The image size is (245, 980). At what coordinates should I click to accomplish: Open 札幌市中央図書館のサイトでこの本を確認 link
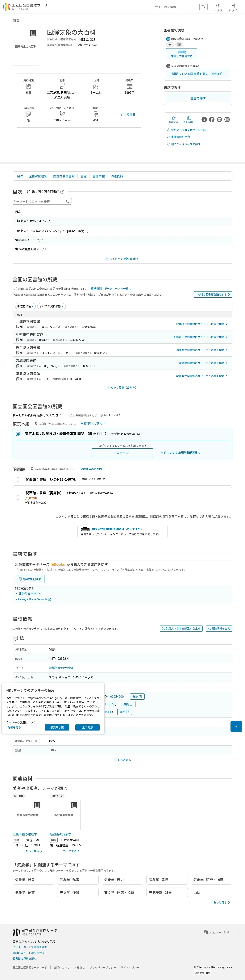(201, 337)
